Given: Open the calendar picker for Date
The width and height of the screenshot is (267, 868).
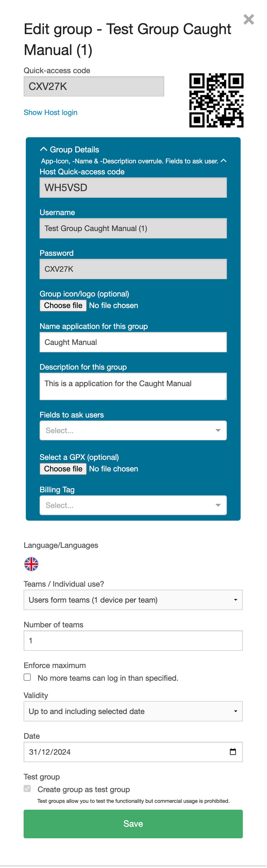Looking at the screenshot, I should coord(233,751).
